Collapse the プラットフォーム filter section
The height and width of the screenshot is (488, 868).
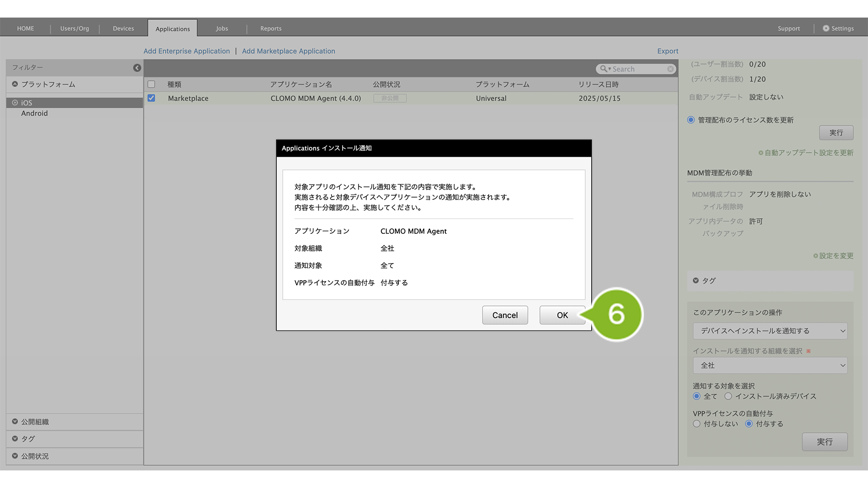(x=15, y=84)
